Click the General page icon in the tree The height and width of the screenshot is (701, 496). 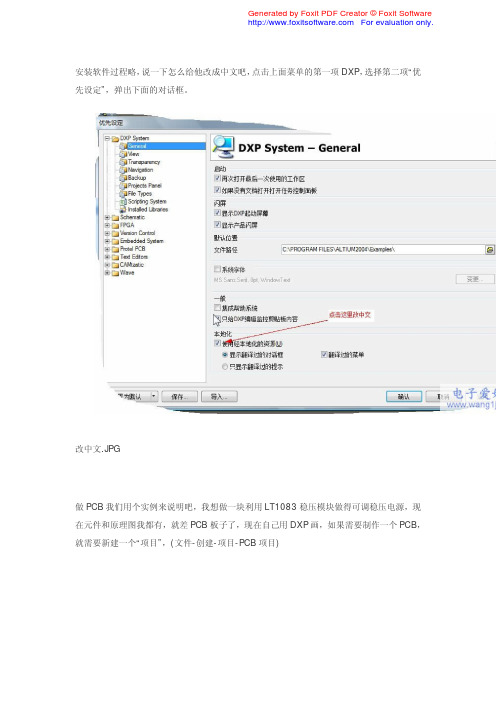[x=123, y=146]
